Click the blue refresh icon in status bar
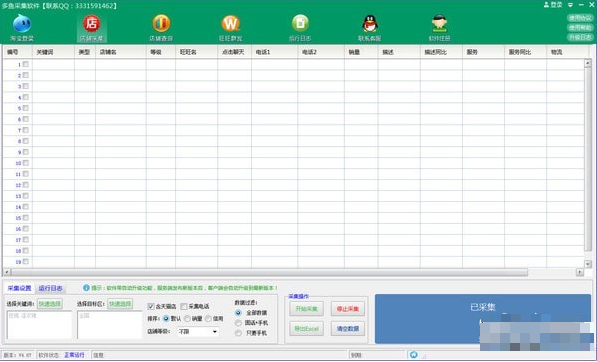 click(x=413, y=355)
